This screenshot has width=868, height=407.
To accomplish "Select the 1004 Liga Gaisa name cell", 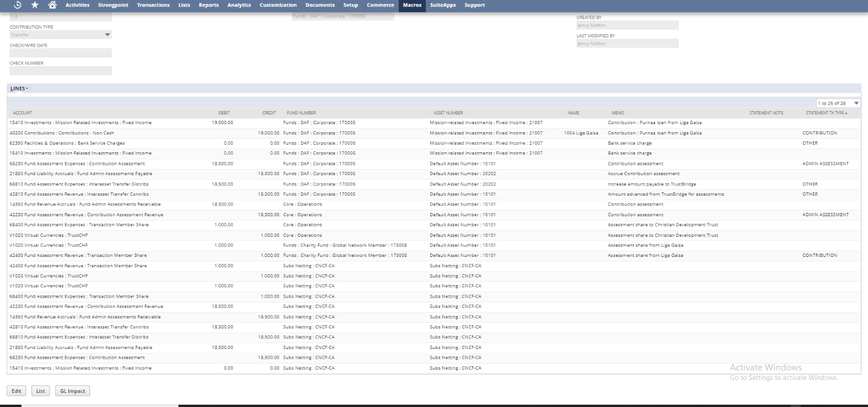I will (580, 133).
